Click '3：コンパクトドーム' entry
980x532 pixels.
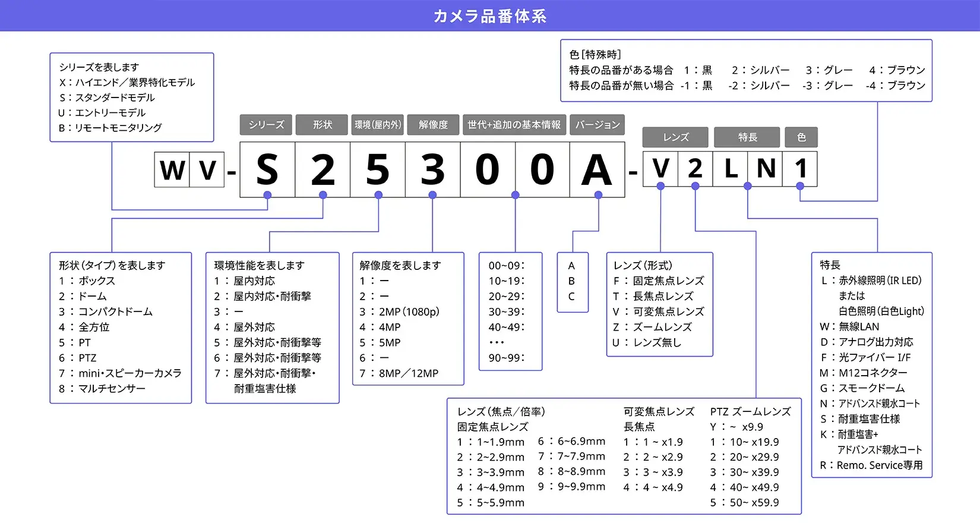coord(105,311)
